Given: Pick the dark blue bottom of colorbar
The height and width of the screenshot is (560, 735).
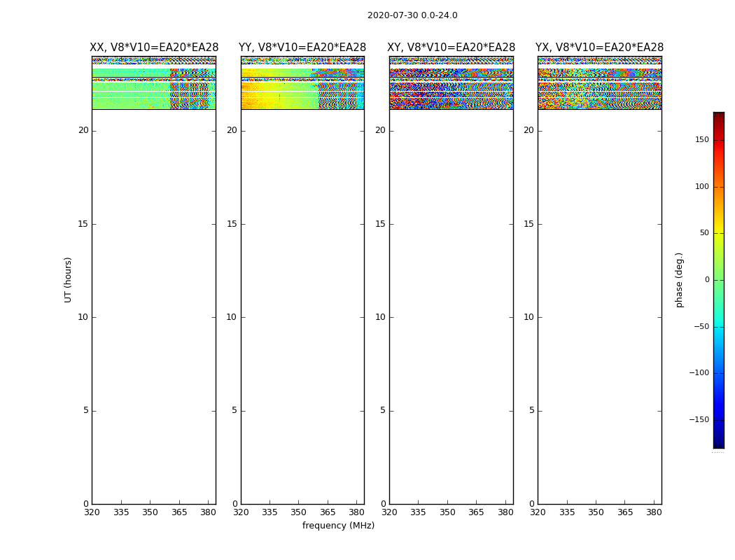Looking at the screenshot, I should coord(718,444).
